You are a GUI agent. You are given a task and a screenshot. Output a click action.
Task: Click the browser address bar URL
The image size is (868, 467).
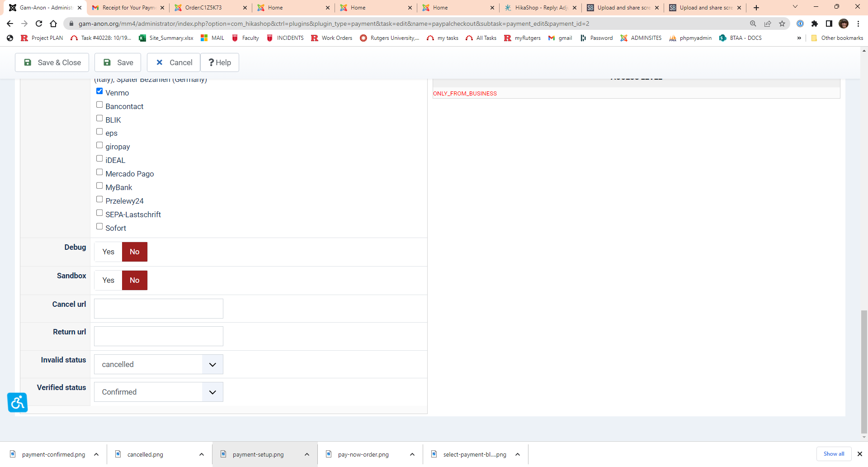pos(334,24)
